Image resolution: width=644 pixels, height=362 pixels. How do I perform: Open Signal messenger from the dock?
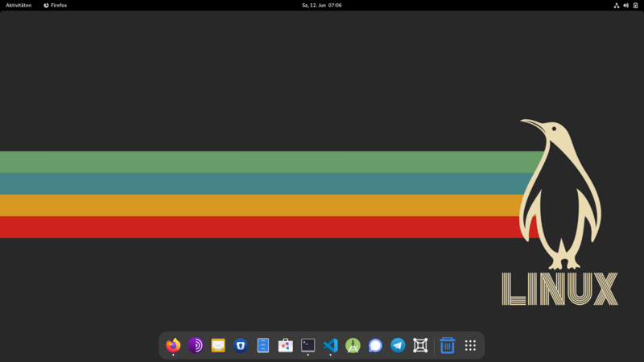click(375, 345)
